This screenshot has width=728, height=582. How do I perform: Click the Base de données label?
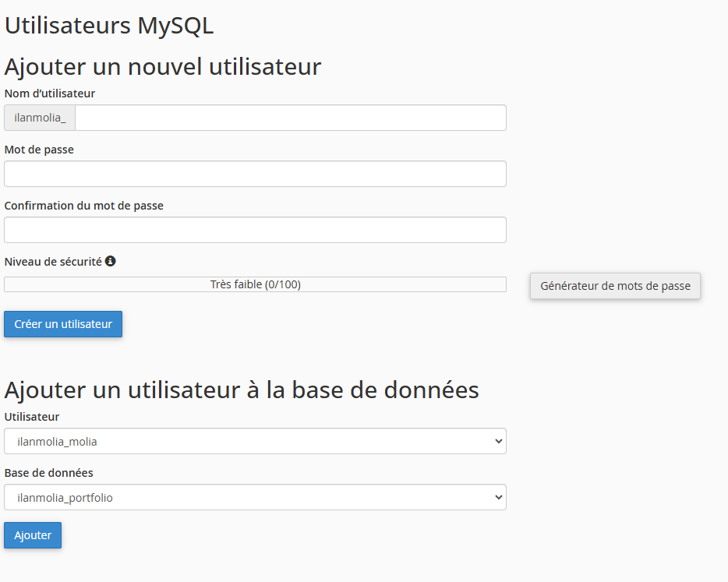click(x=48, y=473)
